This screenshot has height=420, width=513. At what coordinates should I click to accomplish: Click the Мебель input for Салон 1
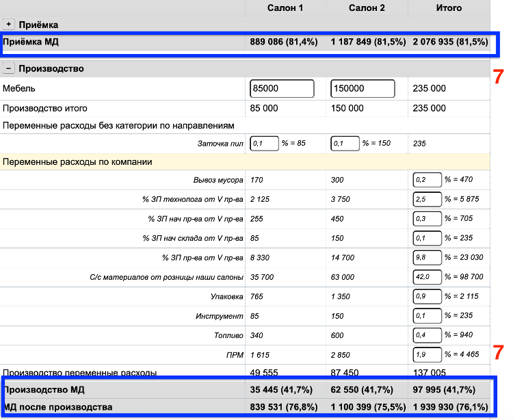[x=282, y=88]
